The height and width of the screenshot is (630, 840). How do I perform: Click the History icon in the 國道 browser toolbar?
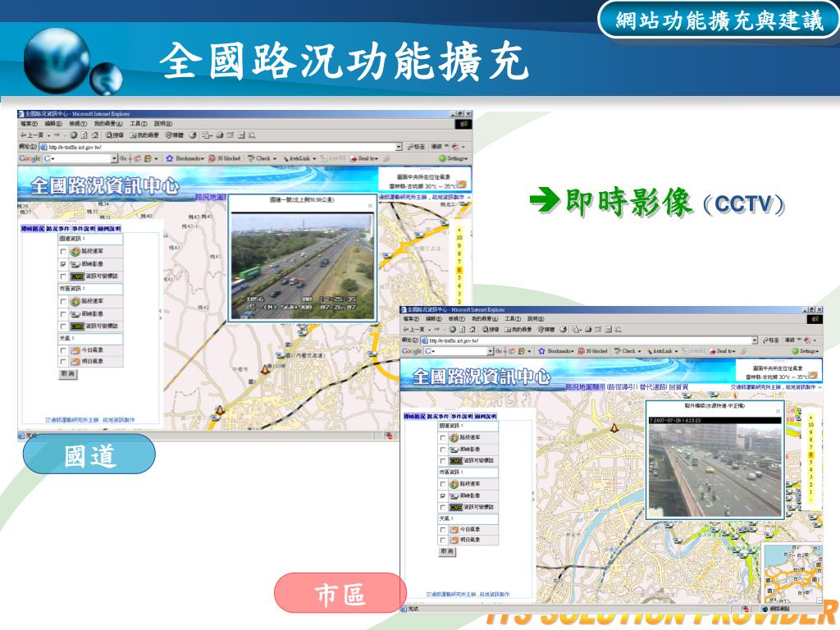193,135
